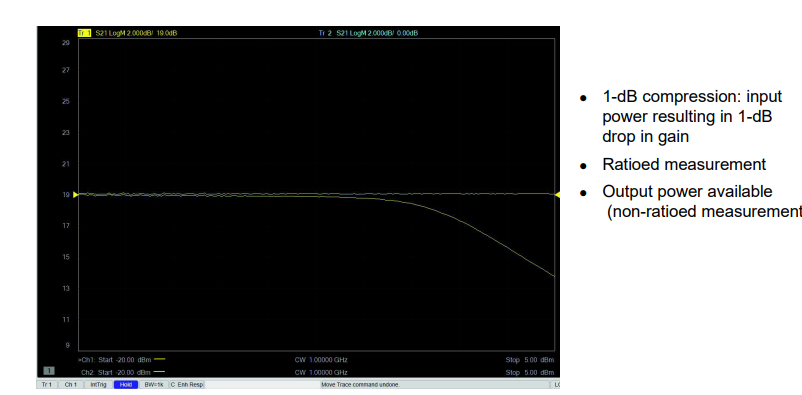Click the left yellow reference level marker
The width and height of the screenshot is (802, 395).
tap(76, 194)
